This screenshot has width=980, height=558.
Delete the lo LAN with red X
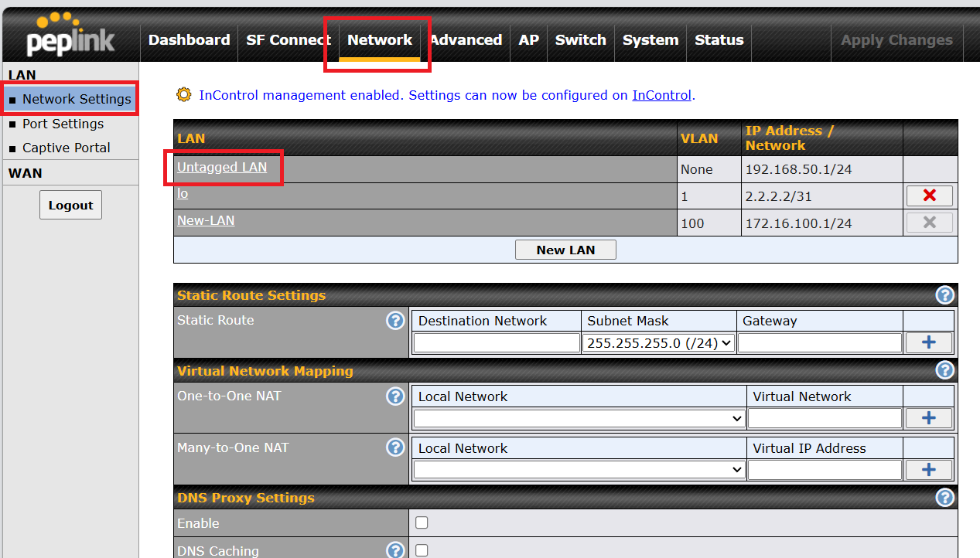[x=929, y=196]
